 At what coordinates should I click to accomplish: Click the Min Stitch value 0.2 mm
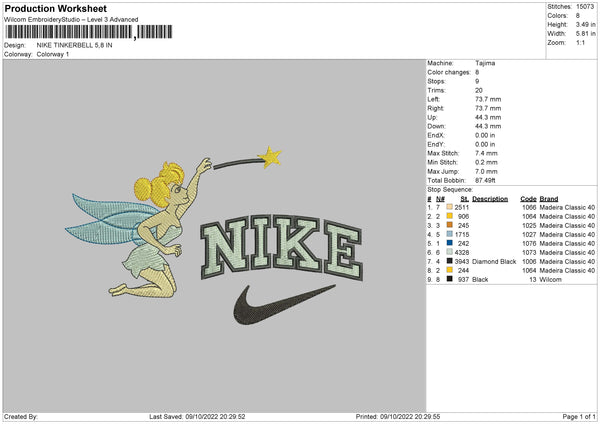(x=486, y=162)
